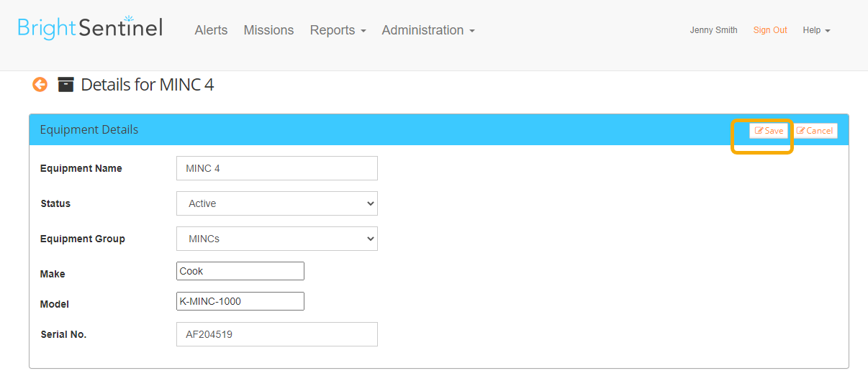This screenshot has width=868, height=386.
Task: Click the Jenny Smith user name
Action: coord(713,30)
